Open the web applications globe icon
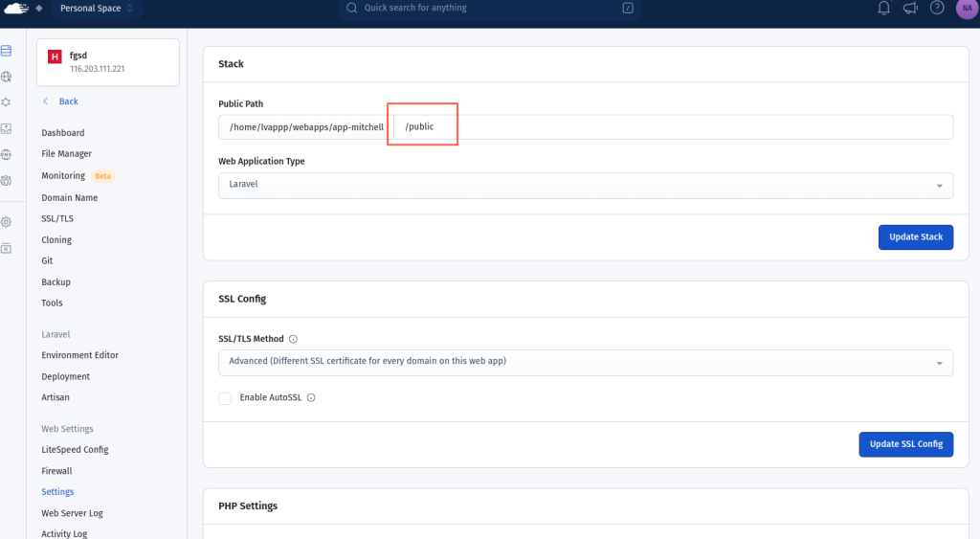The width and height of the screenshot is (980, 539). (x=7, y=77)
